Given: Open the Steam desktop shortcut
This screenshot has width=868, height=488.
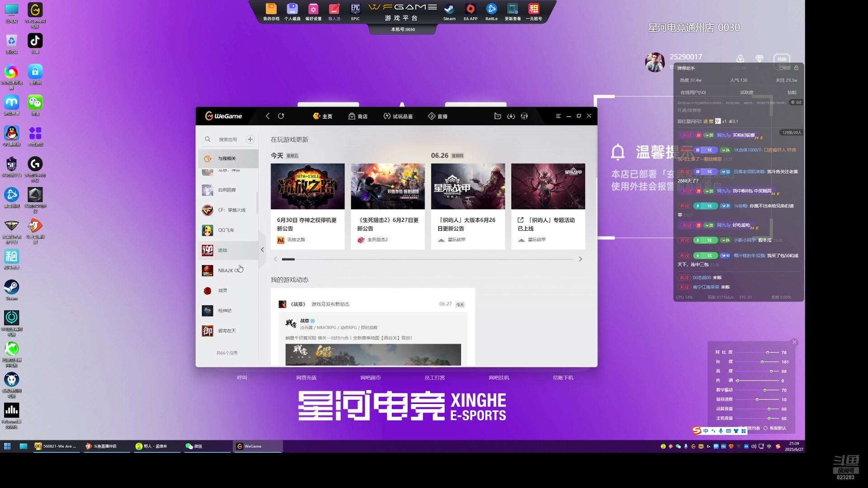Looking at the screenshot, I should click(x=11, y=290).
